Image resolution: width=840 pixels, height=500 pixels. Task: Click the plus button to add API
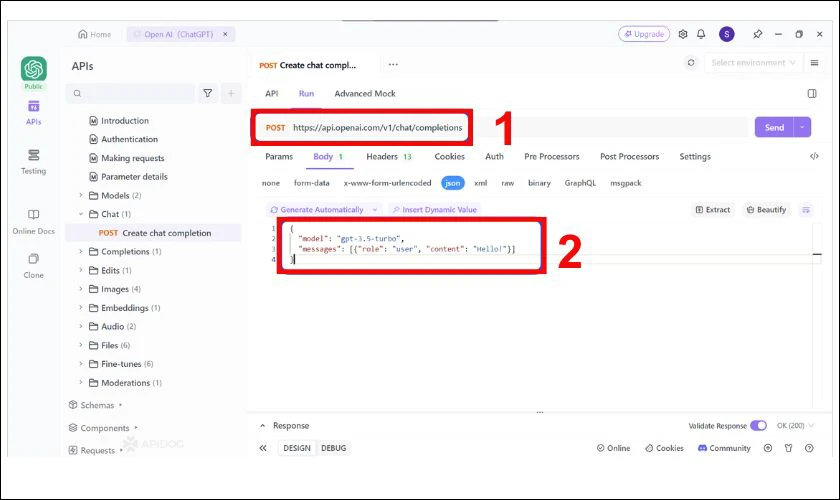coord(231,93)
